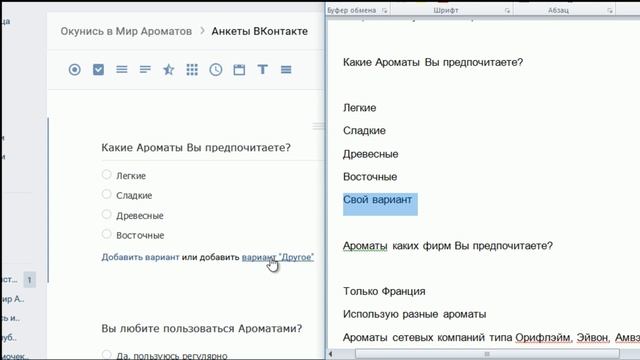Image resolution: width=640 pixels, height=360 pixels.
Task: Click the drag handle on the question's top edge
Action: click(318, 126)
